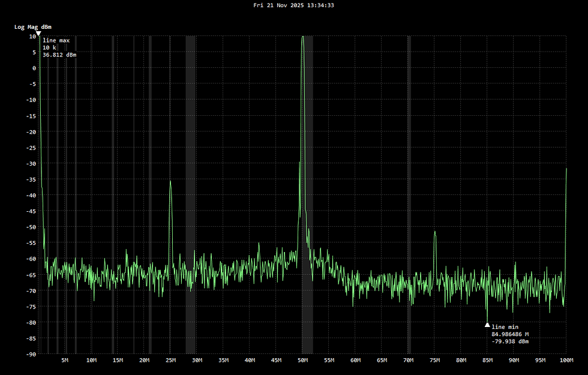The height and width of the screenshot is (375, 588).
Task: Click the 55M frequency axis label
Action: 329,360
